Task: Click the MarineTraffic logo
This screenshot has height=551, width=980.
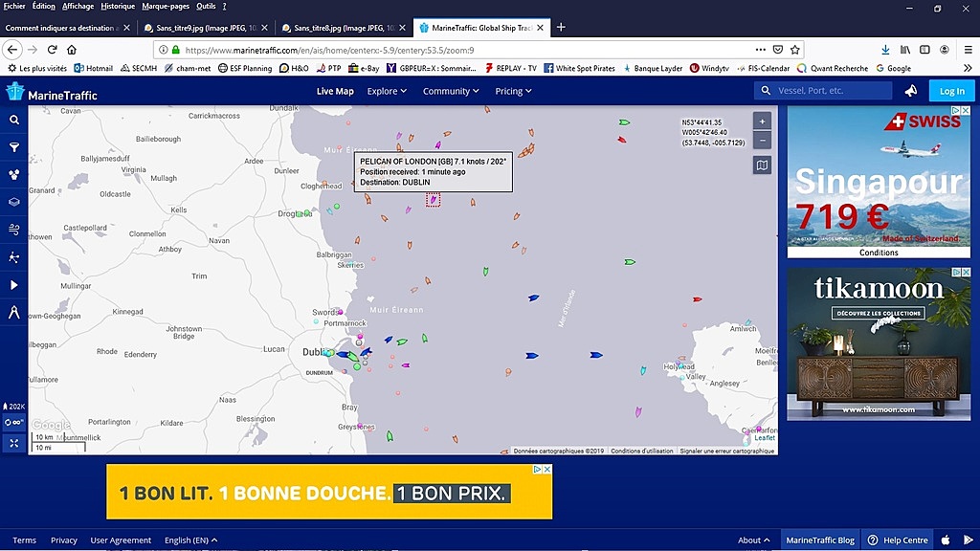Action: [52, 93]
